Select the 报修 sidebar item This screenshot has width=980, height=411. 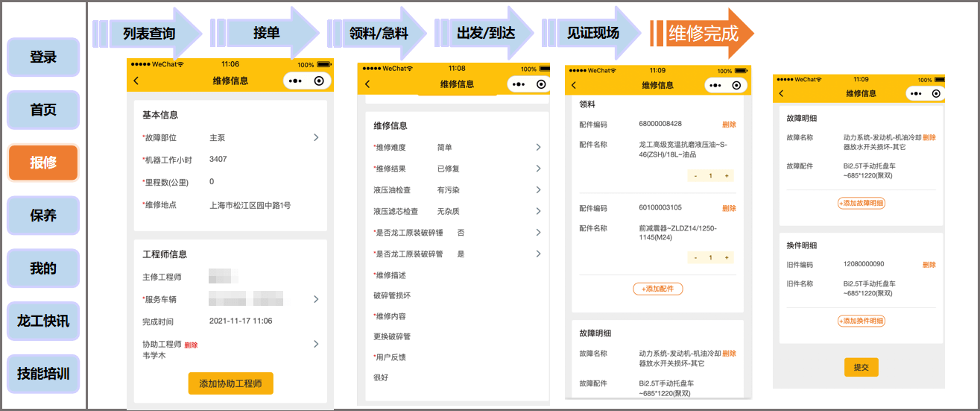click(x=43, y=163)
